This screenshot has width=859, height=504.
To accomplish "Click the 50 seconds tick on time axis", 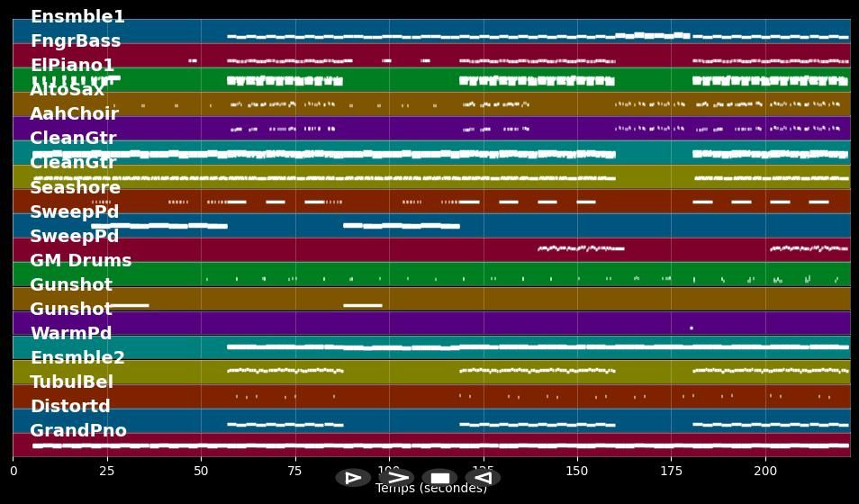I will click(x=201, y=471).
